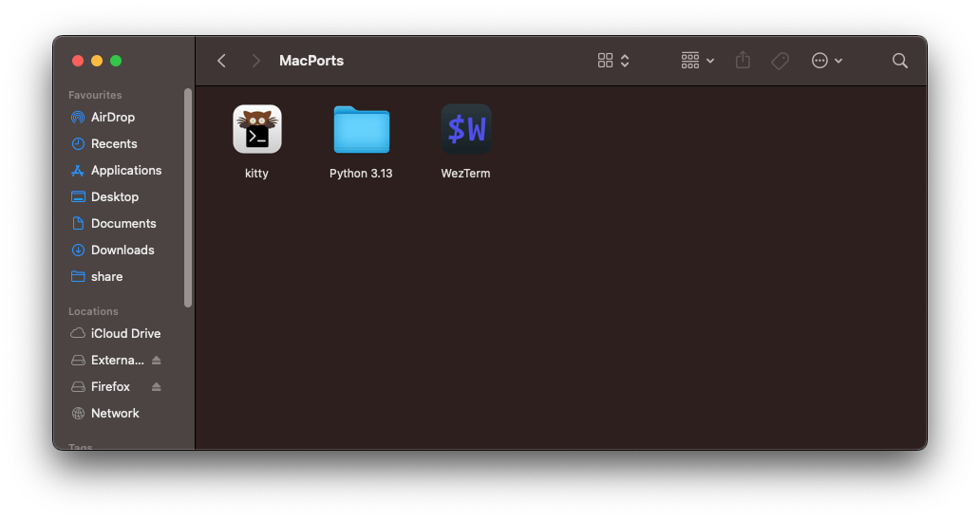This screenshot has width=980, height=520.
Task: Open the WezTerm app icon
Action: coord(465,129)
